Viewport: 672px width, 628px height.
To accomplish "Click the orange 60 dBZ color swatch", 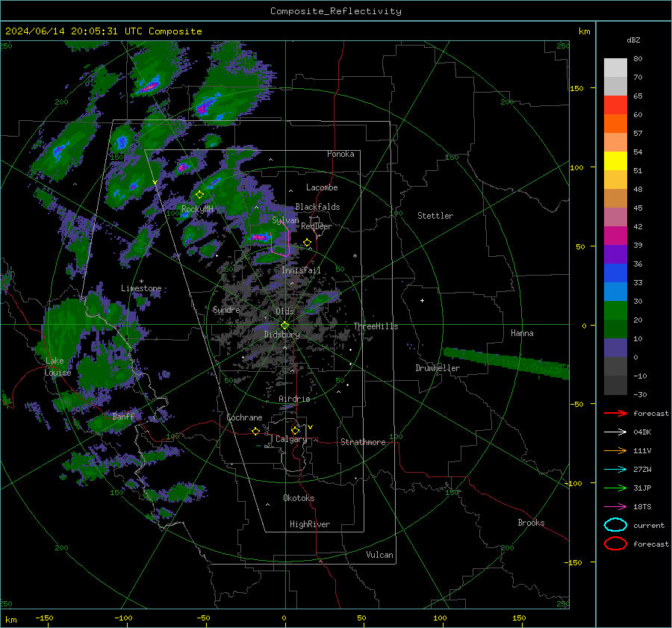I will pyautogui.click(x=615, y=123).
